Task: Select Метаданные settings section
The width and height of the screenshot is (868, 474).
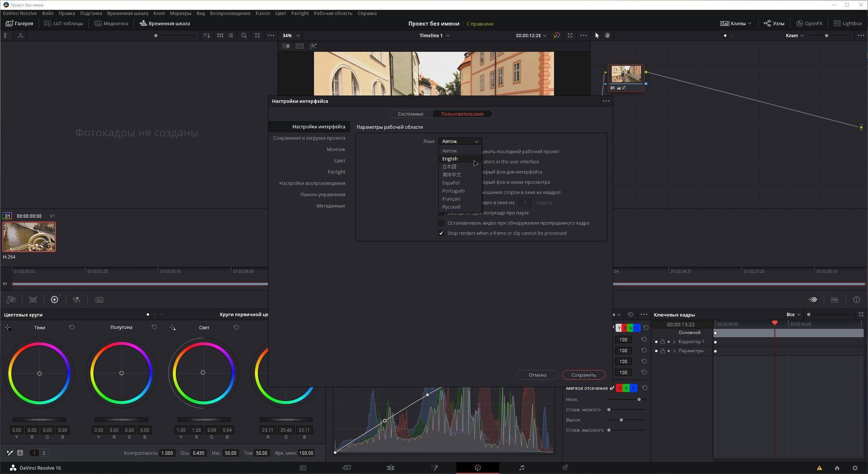Action: 330,206
